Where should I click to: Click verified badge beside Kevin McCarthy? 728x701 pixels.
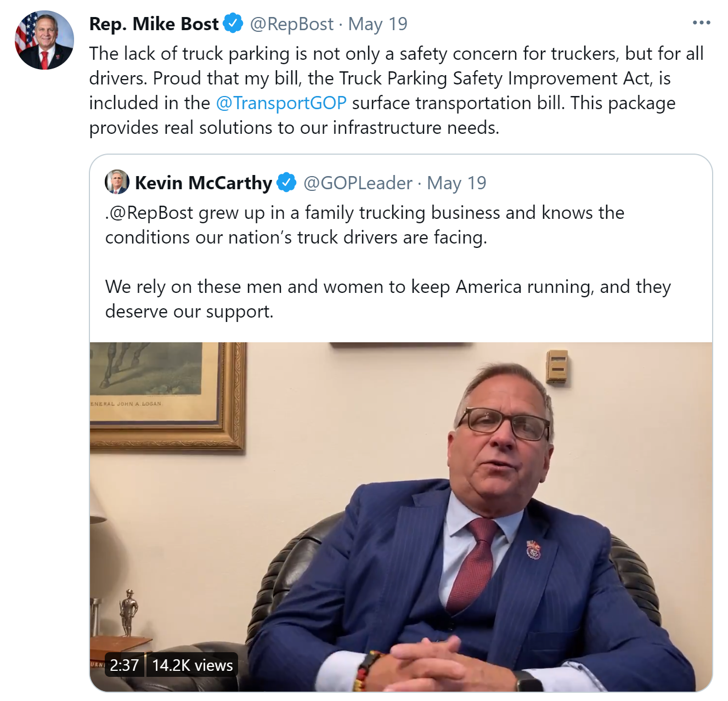(x=286, y=183)
